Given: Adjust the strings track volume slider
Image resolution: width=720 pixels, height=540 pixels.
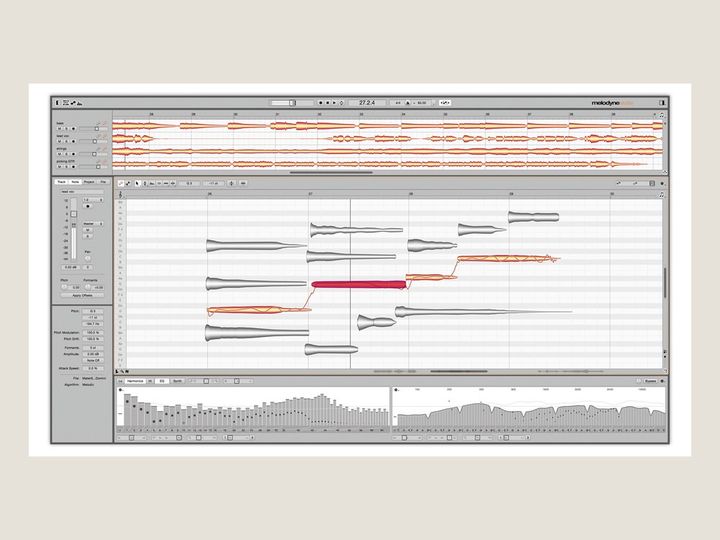Looking at the screenshot, I should pos(94,154).
